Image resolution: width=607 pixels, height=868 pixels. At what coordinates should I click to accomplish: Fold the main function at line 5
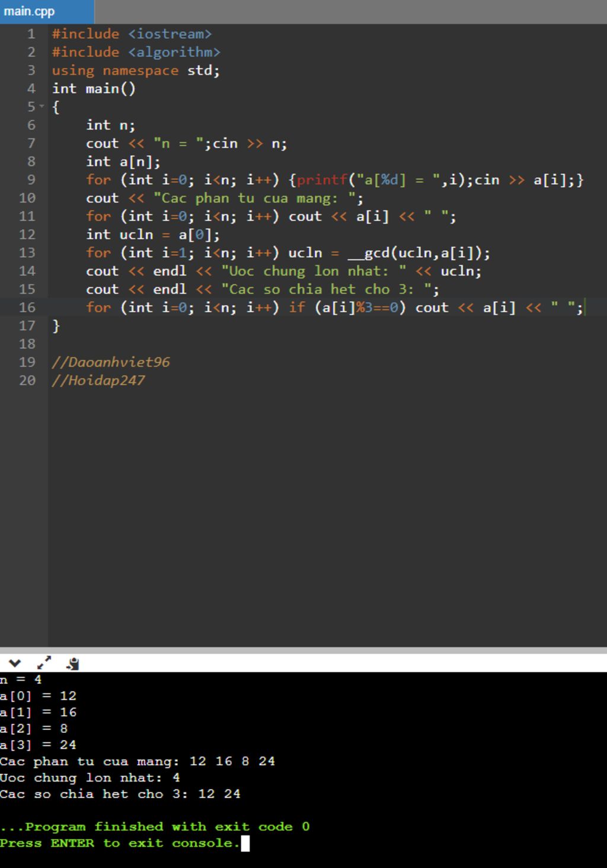41,107
